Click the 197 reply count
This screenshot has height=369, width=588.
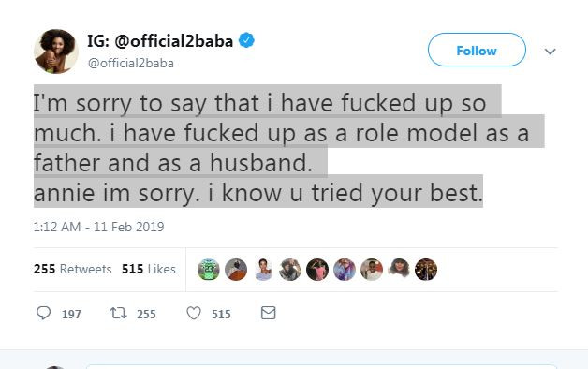click(71, 314)
